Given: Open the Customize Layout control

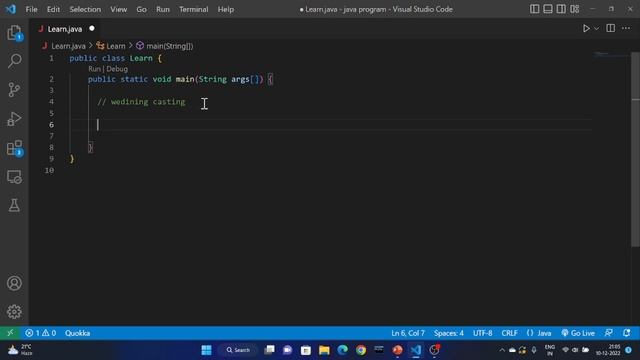Looking at the screenshot, I should click(575, 9).
